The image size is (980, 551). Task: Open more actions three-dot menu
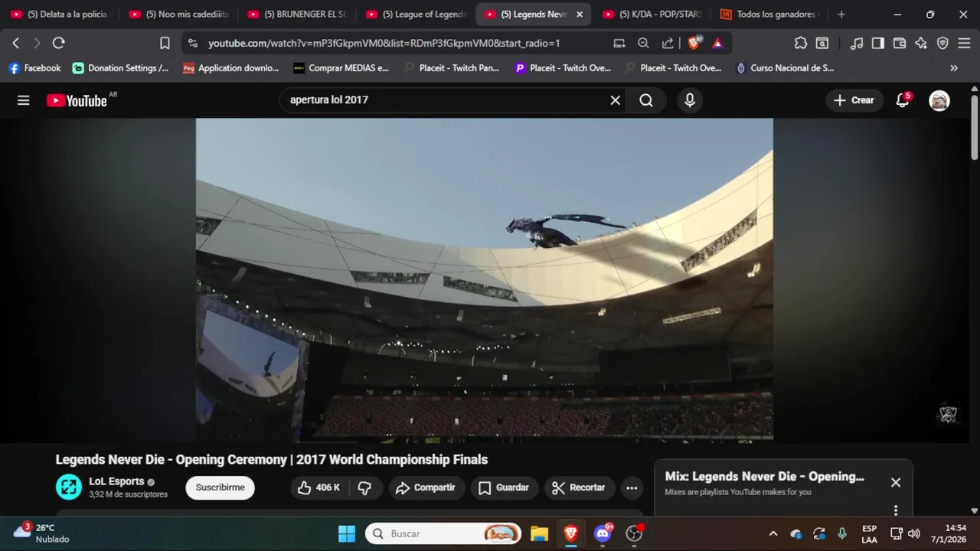[632, 487]
